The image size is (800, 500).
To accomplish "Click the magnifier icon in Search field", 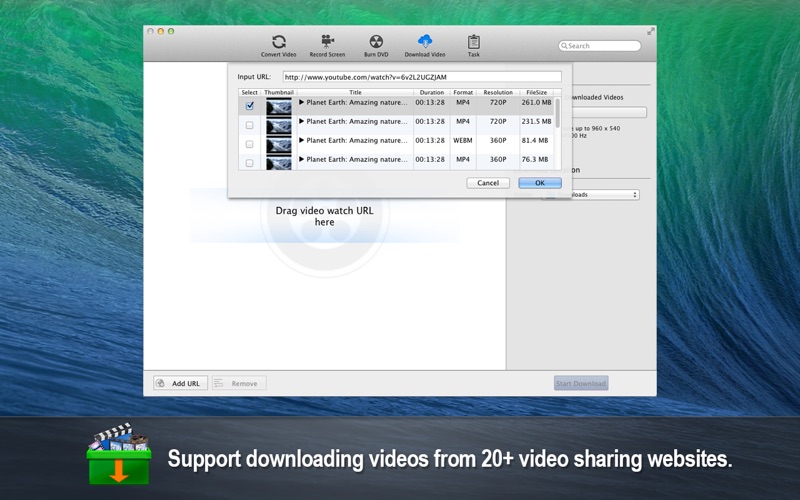I will click(x=564, y=46).
